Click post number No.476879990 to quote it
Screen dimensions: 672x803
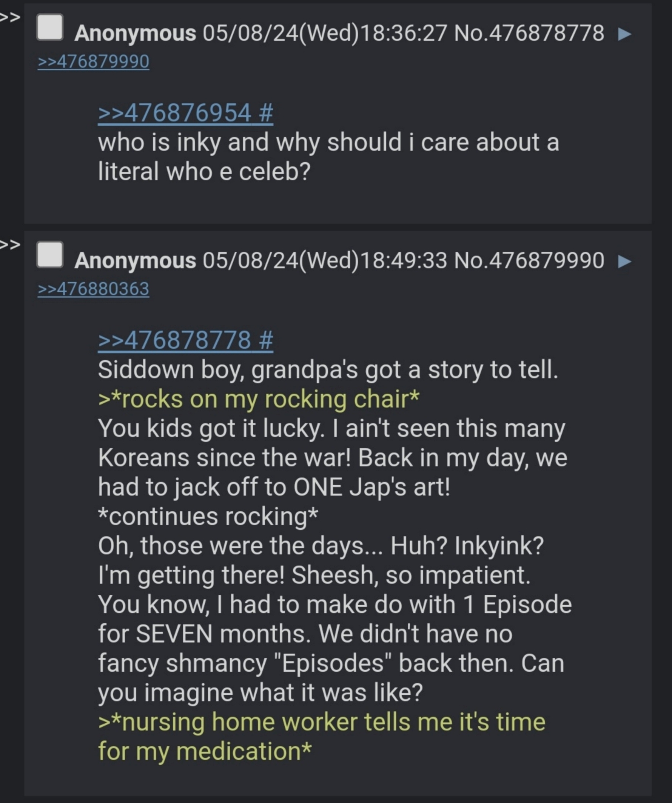[x=529, y=261]
